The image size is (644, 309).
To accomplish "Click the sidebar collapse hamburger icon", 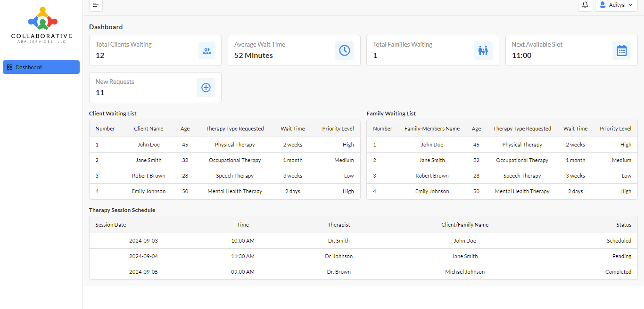I will click(96, 5).
